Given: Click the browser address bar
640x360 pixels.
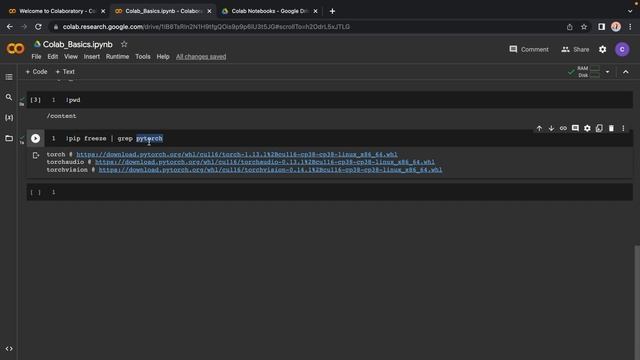Looking at the screenshot, I should 306,27.
